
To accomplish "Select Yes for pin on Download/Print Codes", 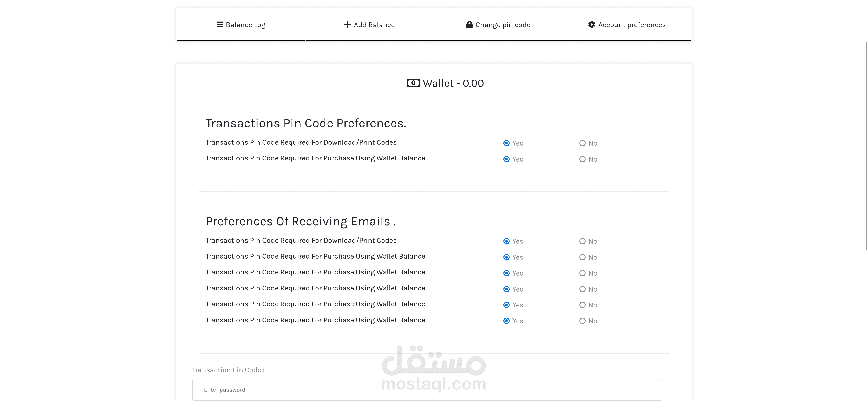I will click(x=506, y=143).
